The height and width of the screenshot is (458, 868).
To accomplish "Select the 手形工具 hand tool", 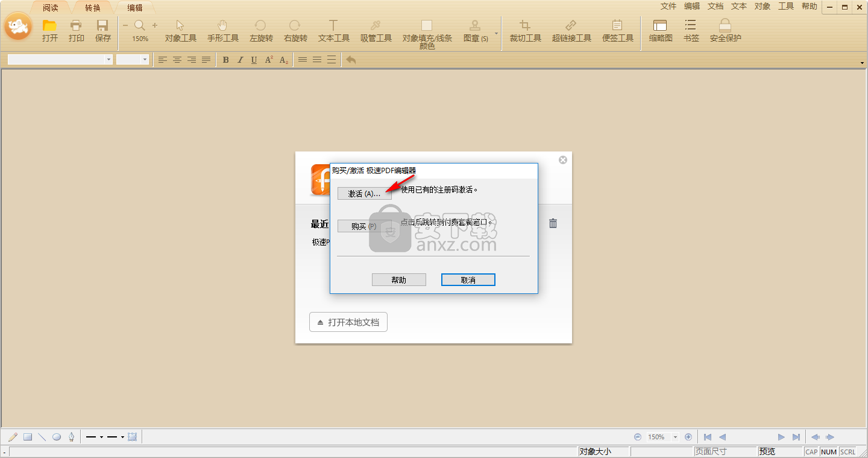I will [x=223, y=30].
